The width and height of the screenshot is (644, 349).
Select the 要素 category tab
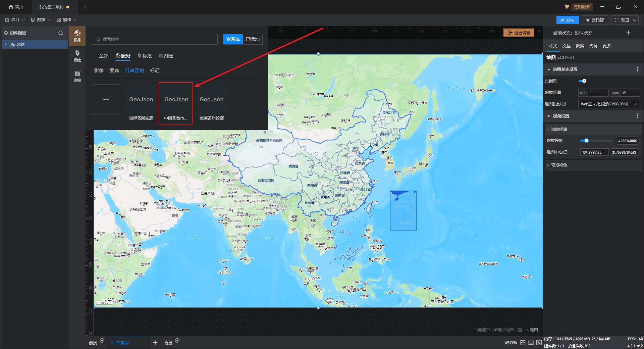(x=114, y=70)
